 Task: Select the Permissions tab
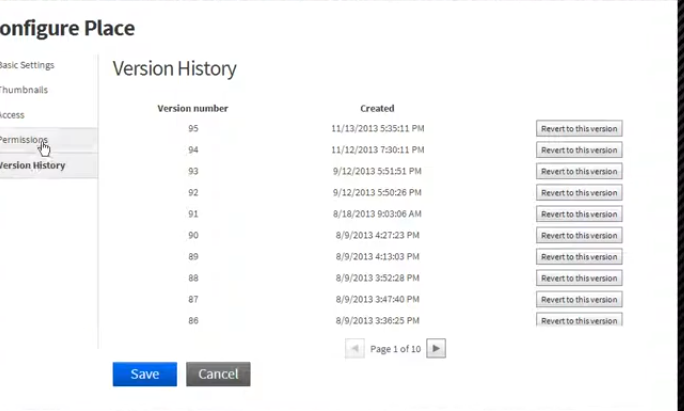click(23, 140)
